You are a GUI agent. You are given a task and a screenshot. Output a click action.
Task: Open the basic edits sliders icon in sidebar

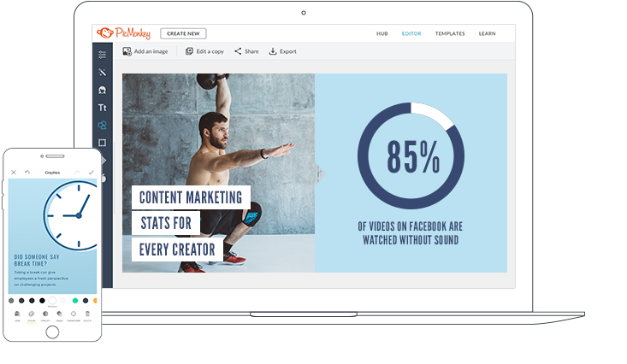103,55
